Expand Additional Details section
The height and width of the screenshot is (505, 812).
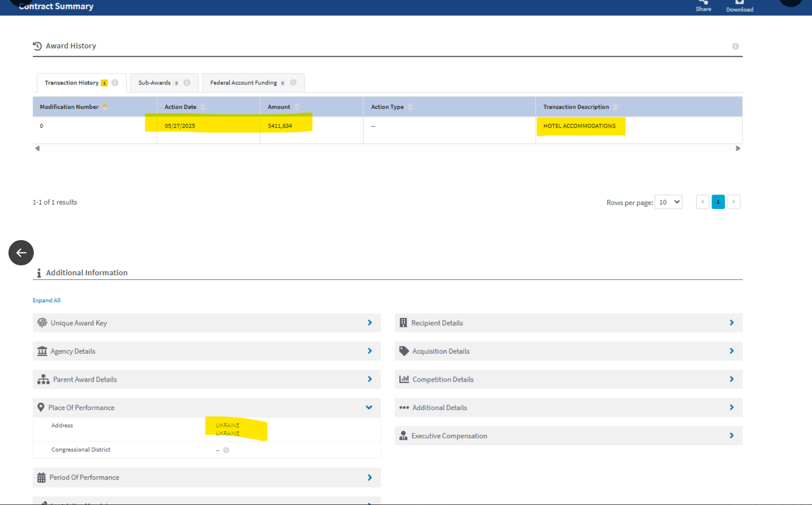click(x=569, y=407)
